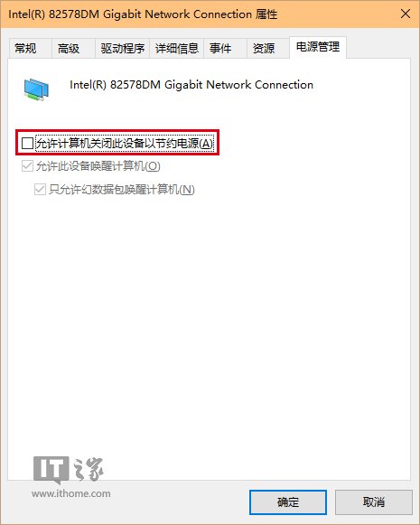Go to the 详细信息 tab

177,49
